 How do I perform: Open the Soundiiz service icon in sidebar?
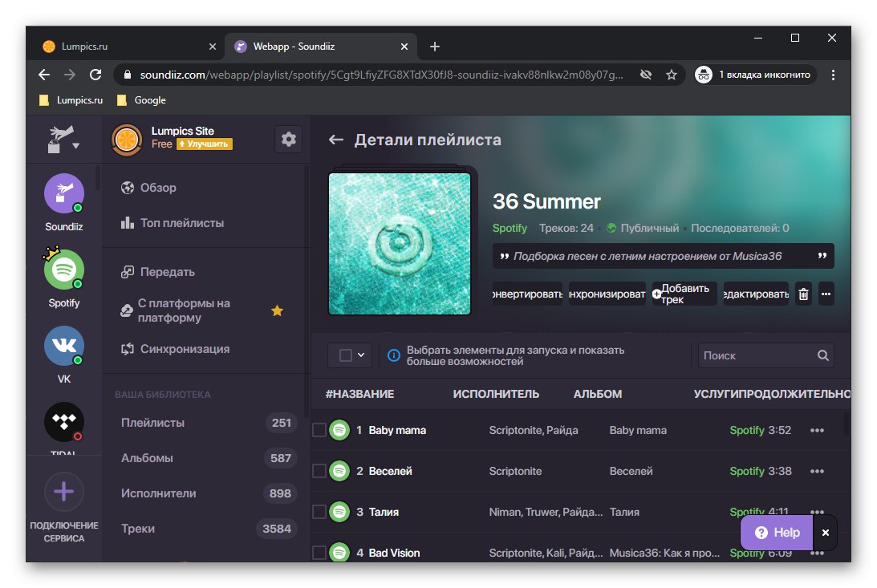click(63, 193)
